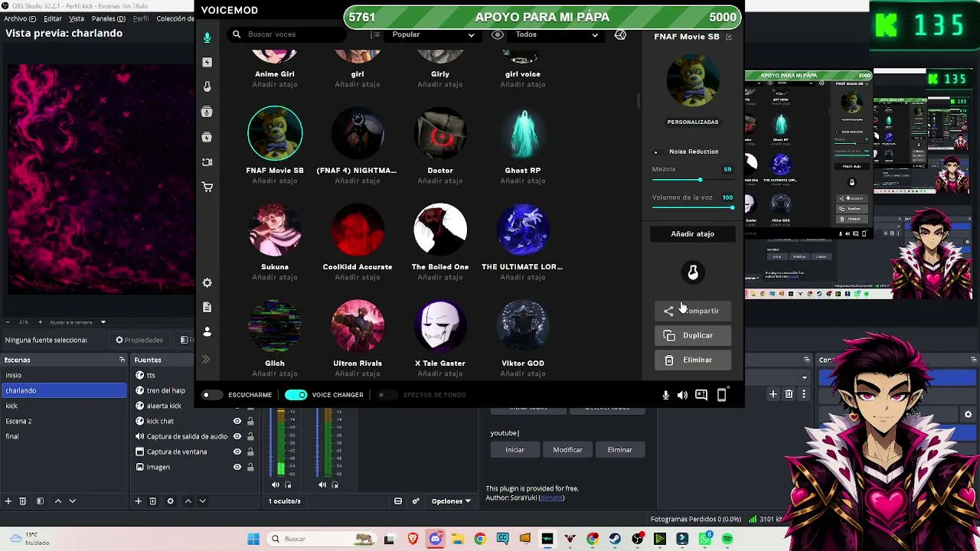
Task: Open the Voicemod account profile icon
Action: click(x=207, y=331)
